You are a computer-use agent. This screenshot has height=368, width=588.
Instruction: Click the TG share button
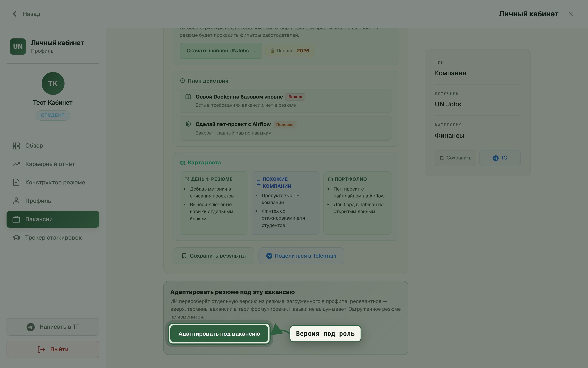500,158
